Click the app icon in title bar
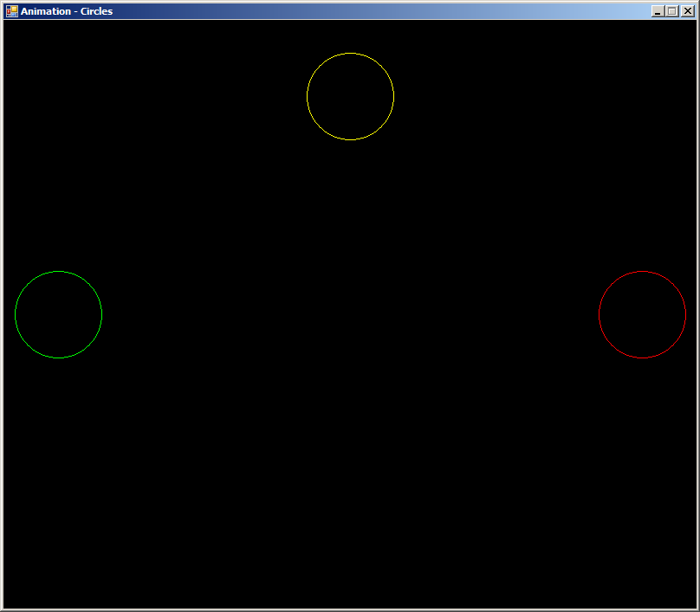 [x=11, y=11]
